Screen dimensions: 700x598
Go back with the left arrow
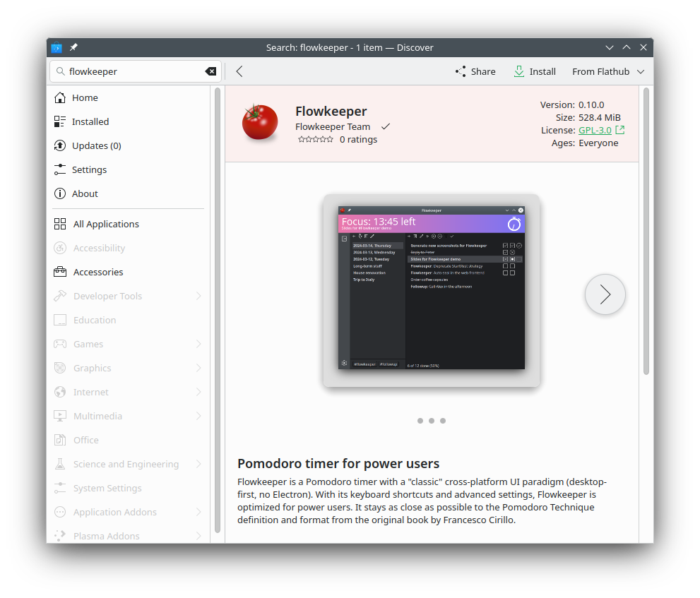pyautogui.click(x=239, y=71)
